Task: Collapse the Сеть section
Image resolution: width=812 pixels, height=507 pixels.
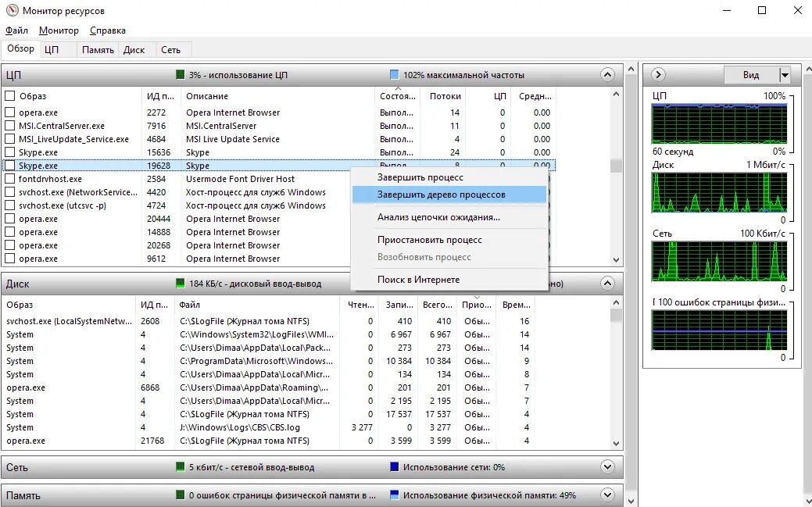Action: pos(607,466)
